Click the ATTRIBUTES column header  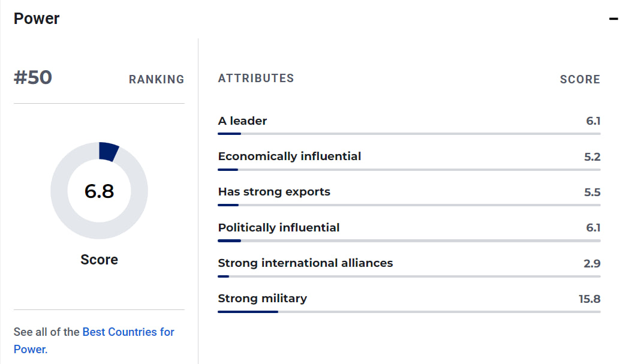pyautogui.click(x=256, y=79)
